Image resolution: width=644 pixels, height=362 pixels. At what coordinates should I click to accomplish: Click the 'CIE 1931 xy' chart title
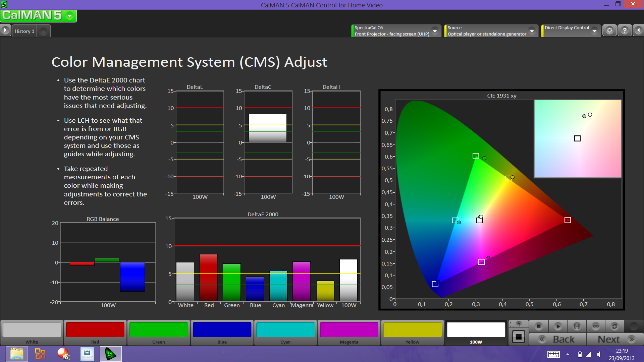pos(502,96)
